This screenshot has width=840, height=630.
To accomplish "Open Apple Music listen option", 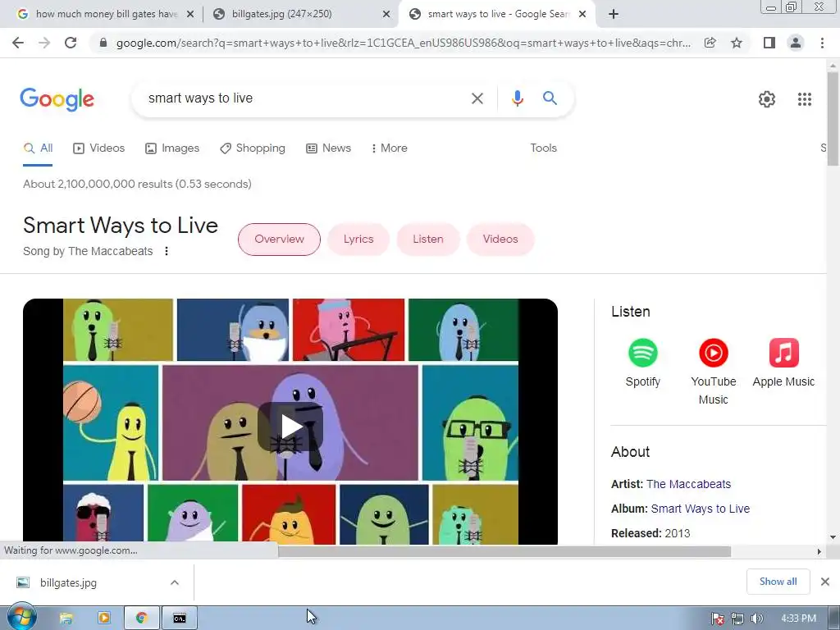I will click(783, 363).
